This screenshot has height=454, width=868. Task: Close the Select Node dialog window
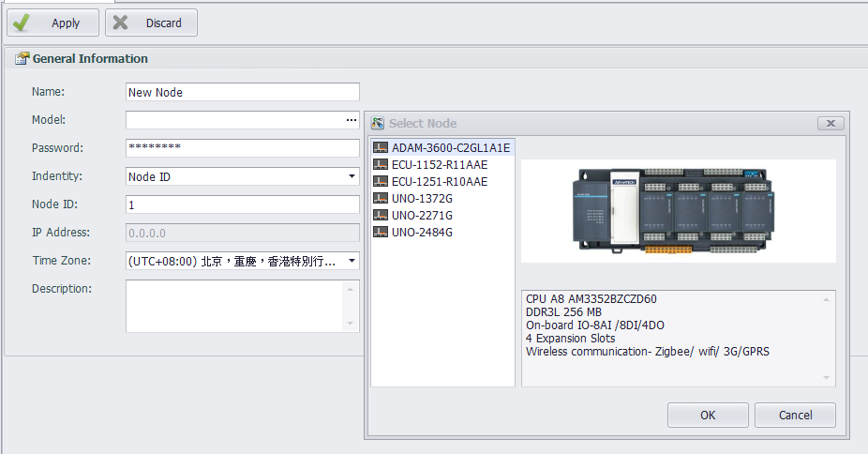831,124
